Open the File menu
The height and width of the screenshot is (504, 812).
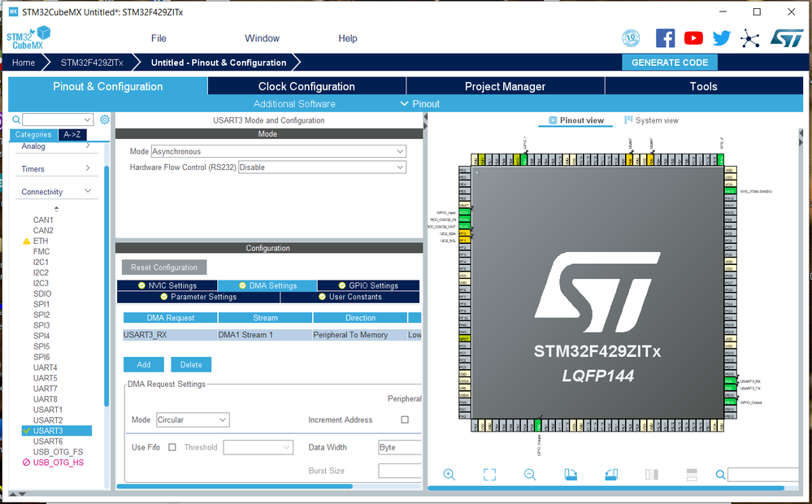pos(158,38)
